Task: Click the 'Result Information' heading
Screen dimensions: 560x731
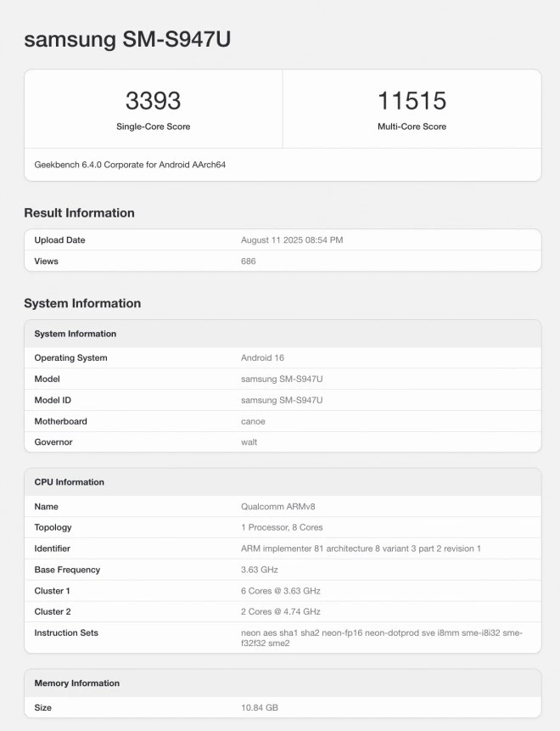Action: 79,212
